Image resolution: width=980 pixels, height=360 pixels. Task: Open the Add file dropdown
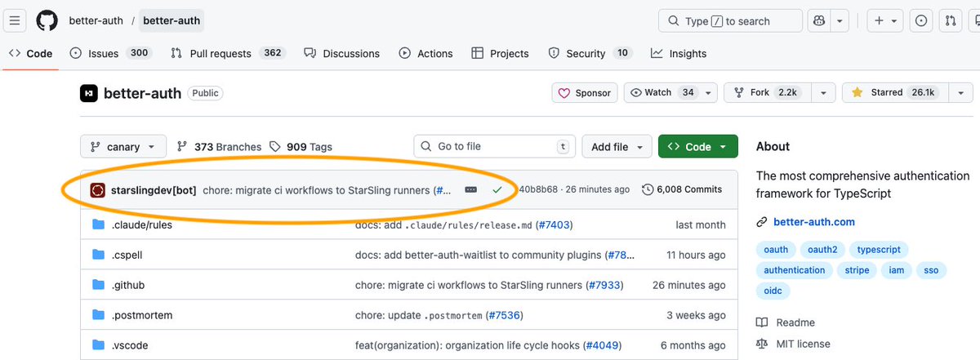(617, 147)
